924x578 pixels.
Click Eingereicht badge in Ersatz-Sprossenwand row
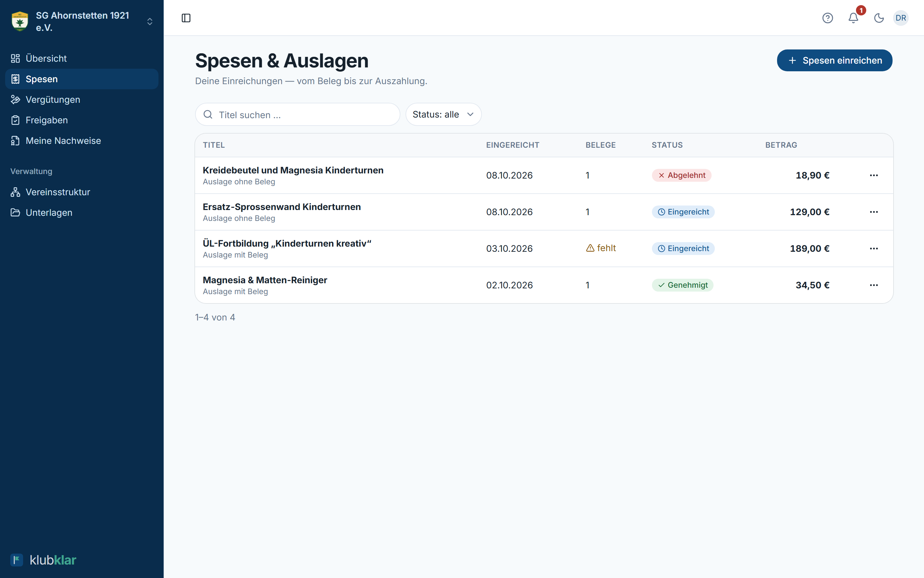coord(683,212)
